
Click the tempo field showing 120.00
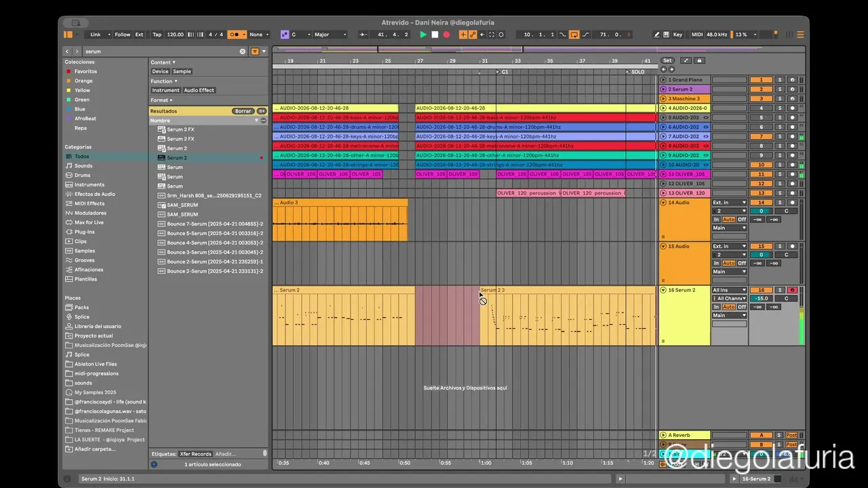tap(175, 35)
